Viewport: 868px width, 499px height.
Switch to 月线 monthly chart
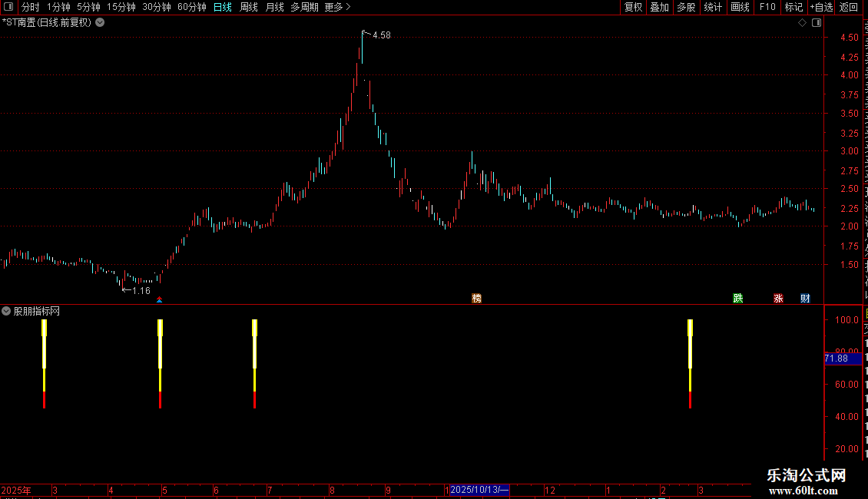(x=274, y=7)
